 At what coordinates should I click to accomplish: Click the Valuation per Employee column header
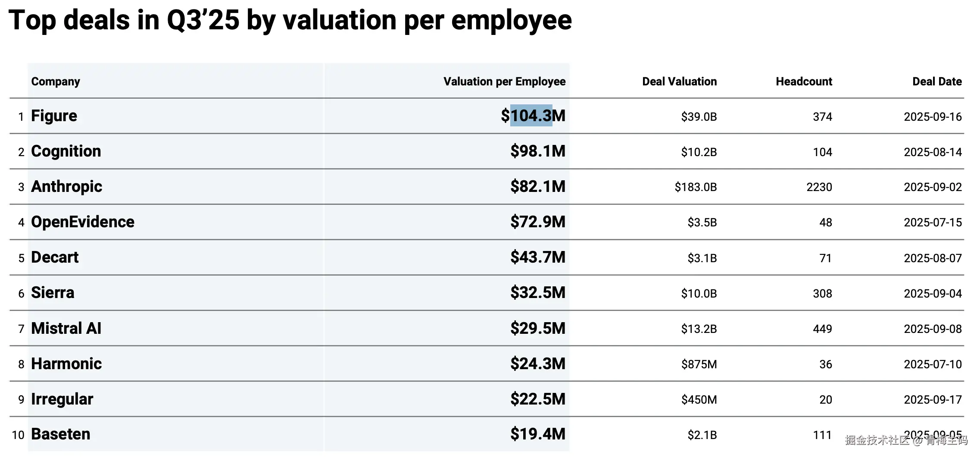(504, 82)
